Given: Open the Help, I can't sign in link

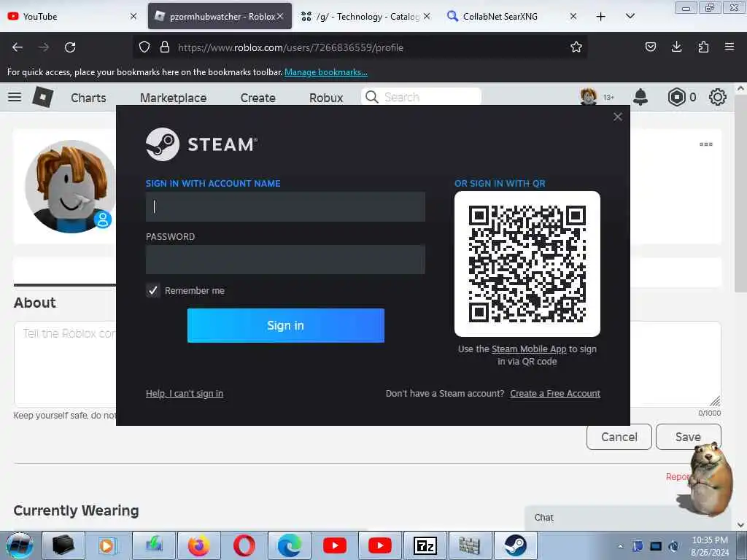Looking at the screenshot, I should [x=185, y=393].
